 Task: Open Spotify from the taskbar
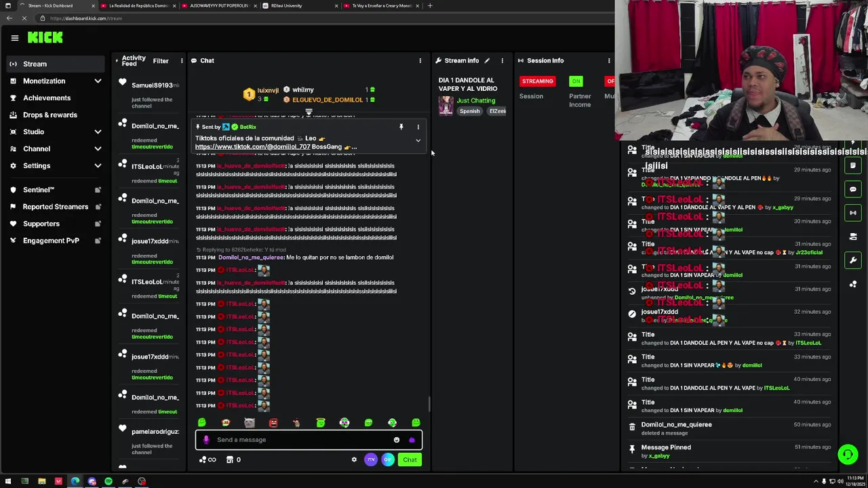point(108,481)
